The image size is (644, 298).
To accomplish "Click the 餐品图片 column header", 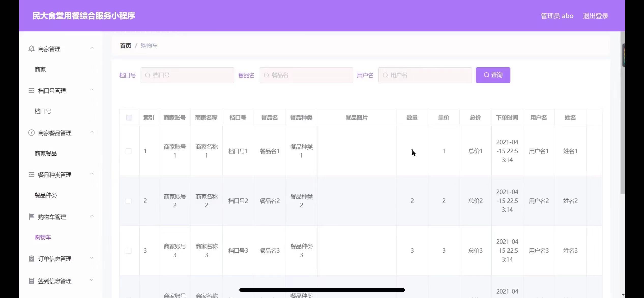I will pos(356,118).
